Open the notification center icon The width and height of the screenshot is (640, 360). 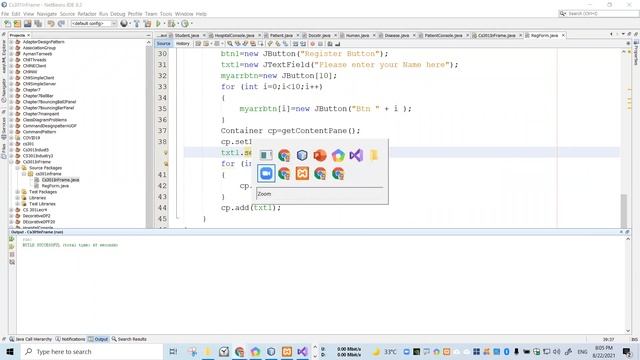tap(627, 351)
